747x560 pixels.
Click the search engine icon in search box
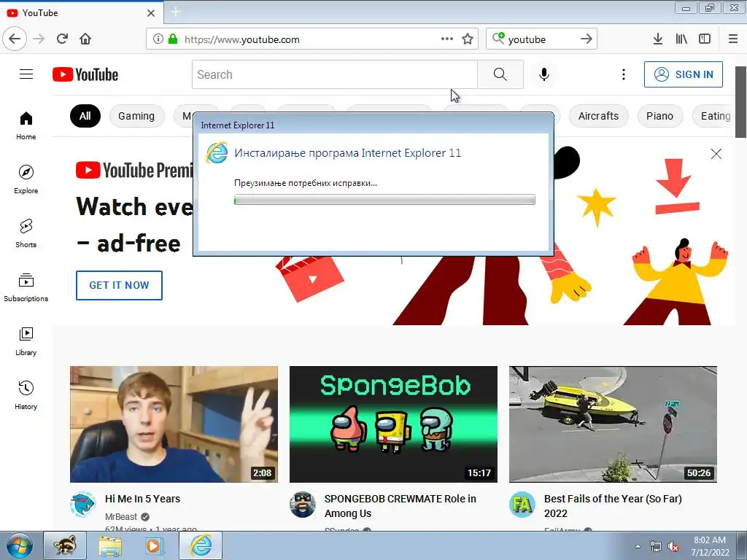tap(498, 38)
